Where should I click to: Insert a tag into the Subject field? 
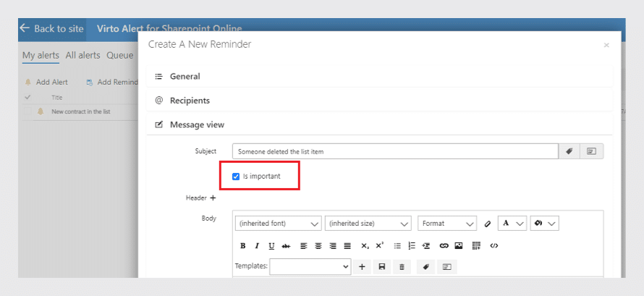tap(569, 151)
